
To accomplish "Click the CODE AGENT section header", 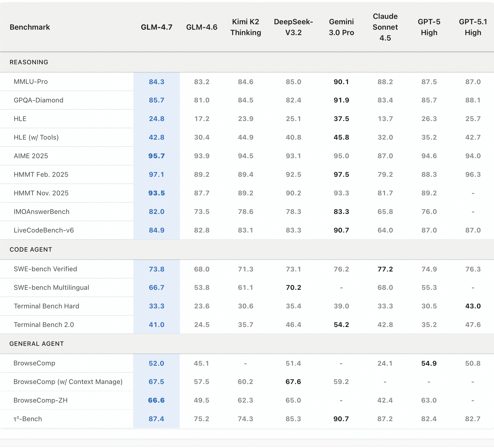I will point(31,249).
